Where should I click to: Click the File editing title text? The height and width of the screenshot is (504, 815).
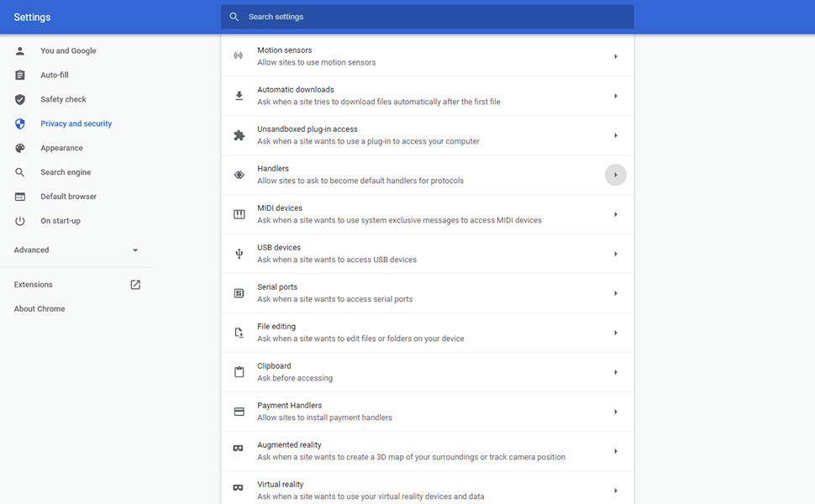[276, 327]
